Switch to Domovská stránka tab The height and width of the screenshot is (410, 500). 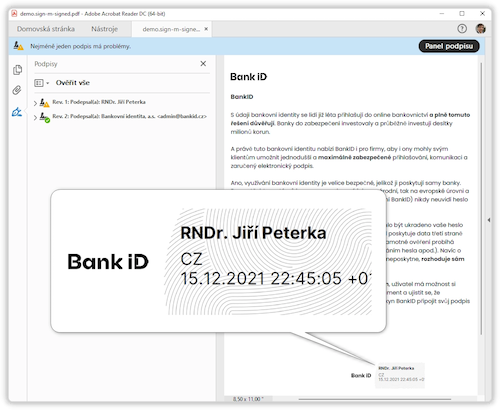[x=46, y=29]
